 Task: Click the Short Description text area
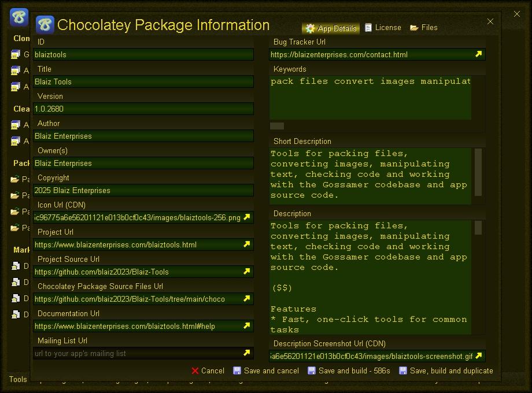[x=370, y=176]
